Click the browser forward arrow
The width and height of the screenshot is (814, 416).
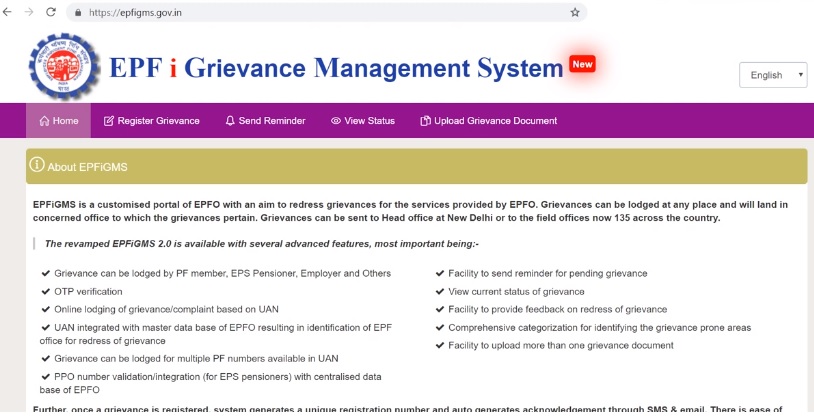[29, 12]
